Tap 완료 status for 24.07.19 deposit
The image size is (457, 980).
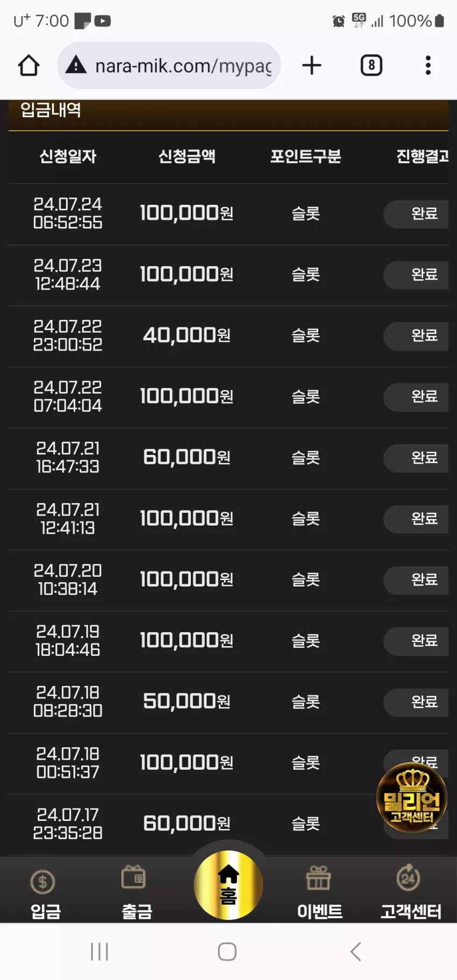click(x=416, y=641)
